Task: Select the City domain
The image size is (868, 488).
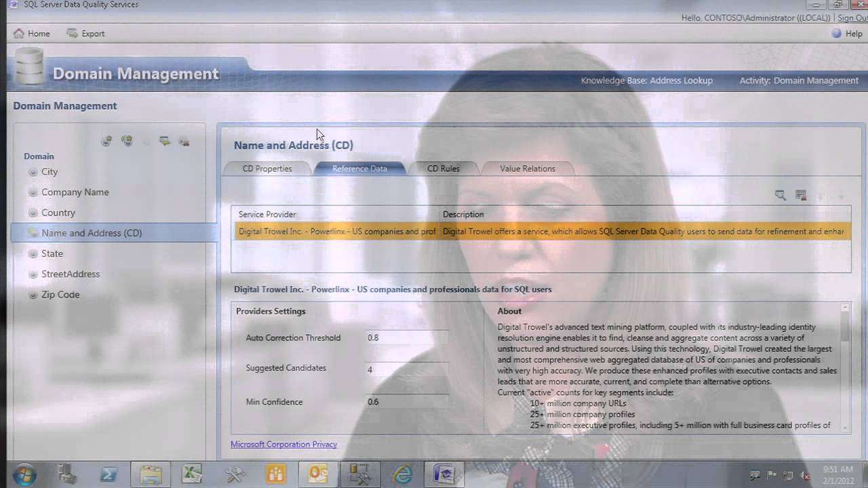Action: tap(50, 171)
